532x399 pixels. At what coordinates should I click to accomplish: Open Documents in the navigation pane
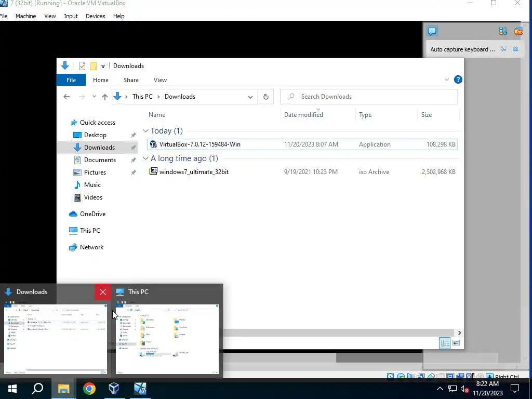(100, 160)
